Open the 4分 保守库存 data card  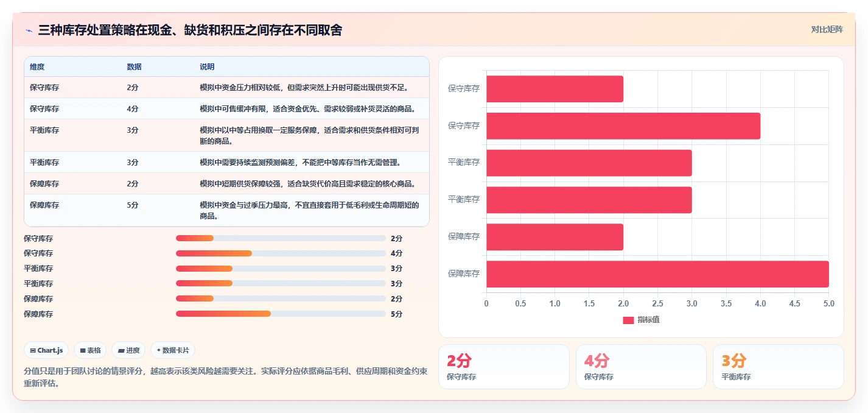coord(641,367)
